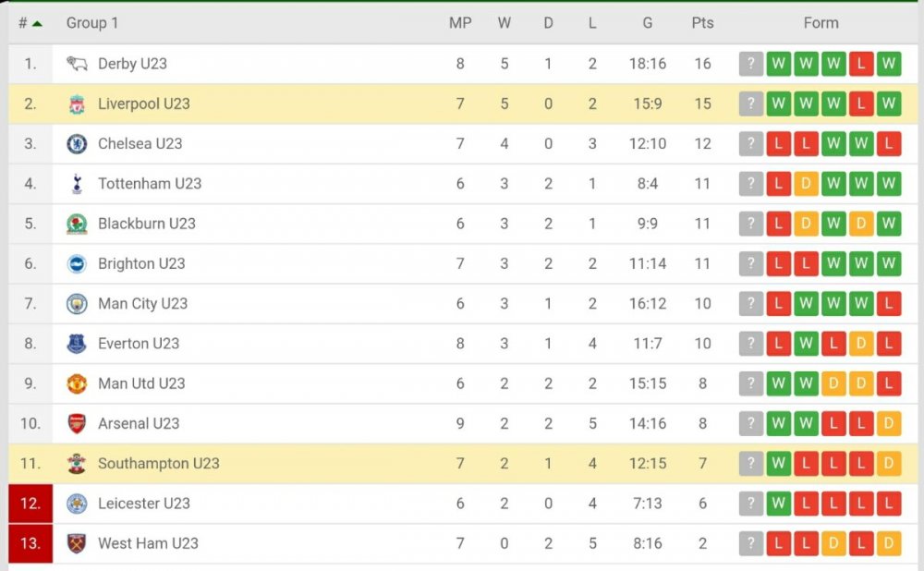This screenshot has height=571, width=924.
Task: Click the Group 1 header label
Action: coord(92,23)
